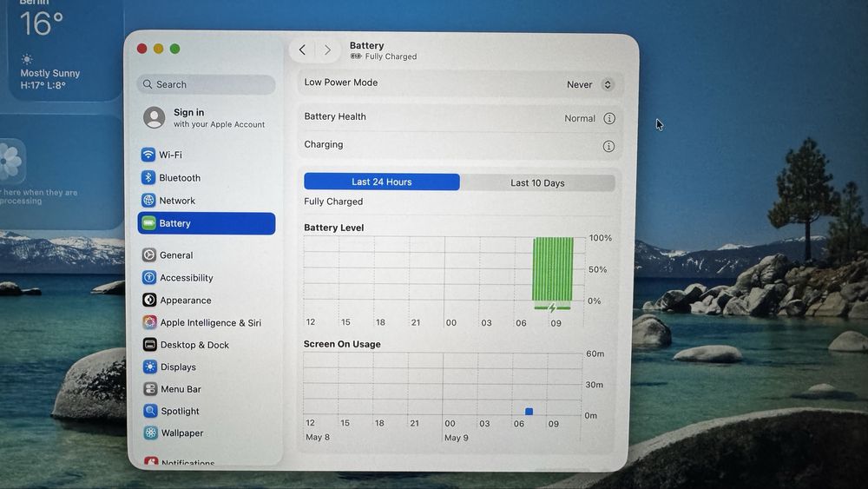Open Appearance icon in sidebar
The height and width of the screenshot is (489, 868).
coord(149,300)
